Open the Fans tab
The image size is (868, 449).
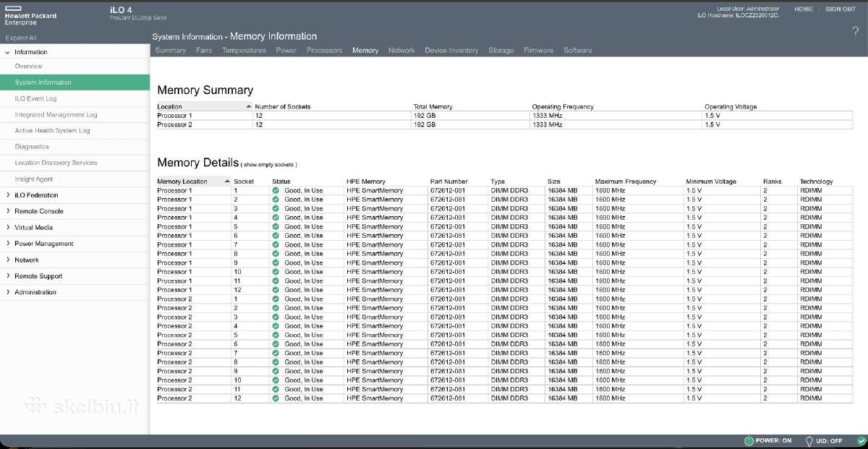pyautogui.click(x=204, y=51)
